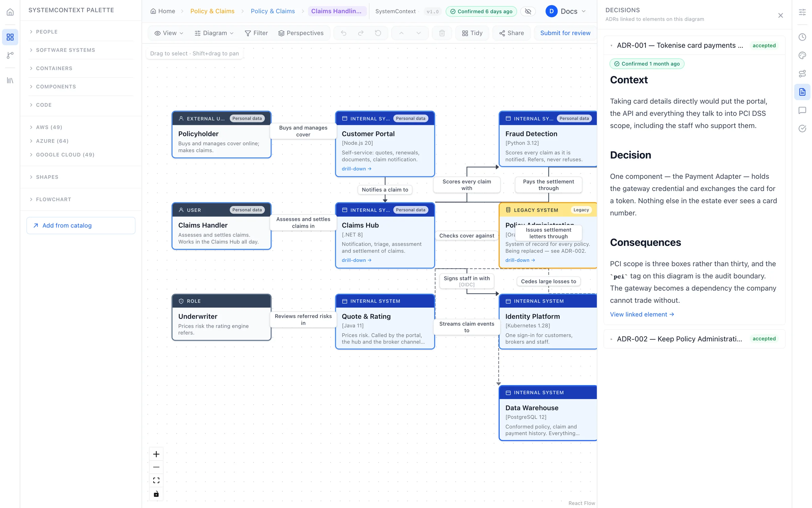Screen dimensions: 812x508
Task: Expand the SOFTWARE SYSTEMS palette section
Action: click(x=81, y=50)
